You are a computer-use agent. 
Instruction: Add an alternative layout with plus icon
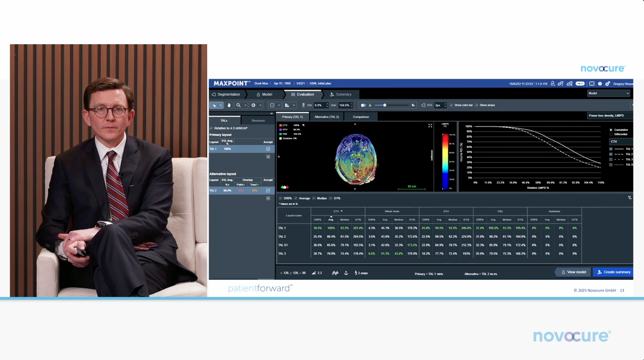268,198
